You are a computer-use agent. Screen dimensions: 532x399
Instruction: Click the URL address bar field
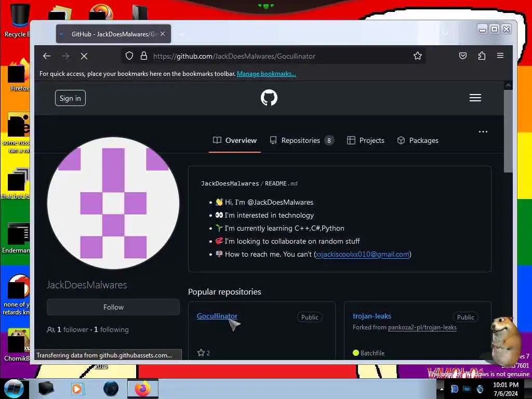click(274, 56)
